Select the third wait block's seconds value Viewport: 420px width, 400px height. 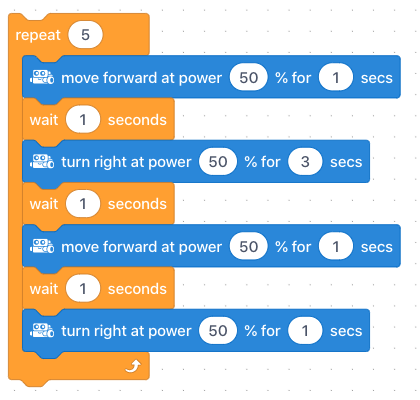[83, 288]
